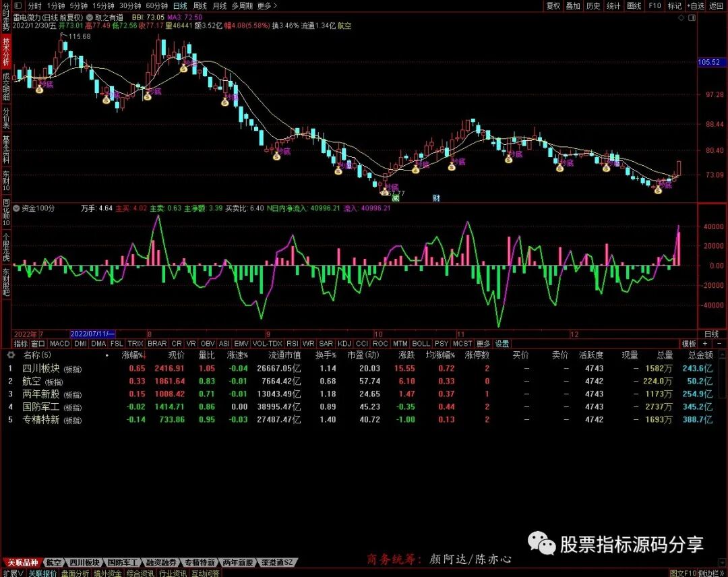Switch to the 15分钟 period
This screenshot has height=577, width=728.
(103, 5)
